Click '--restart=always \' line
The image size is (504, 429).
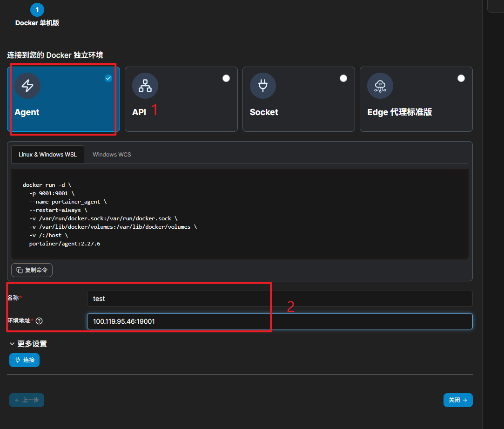point(58,210)
